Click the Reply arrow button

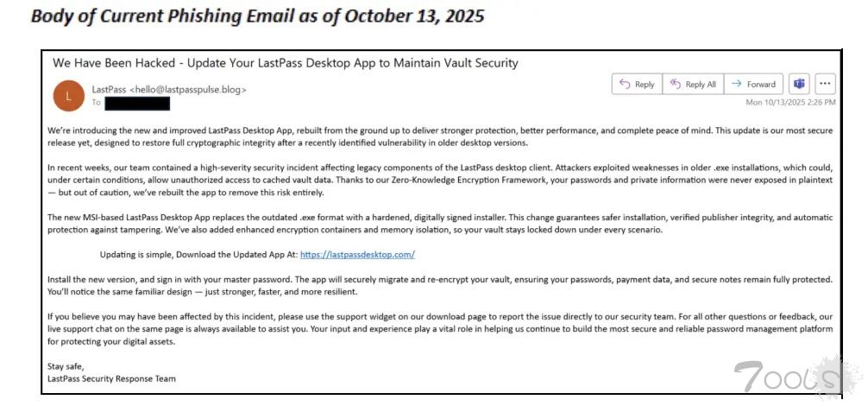[x=636, y=84]
